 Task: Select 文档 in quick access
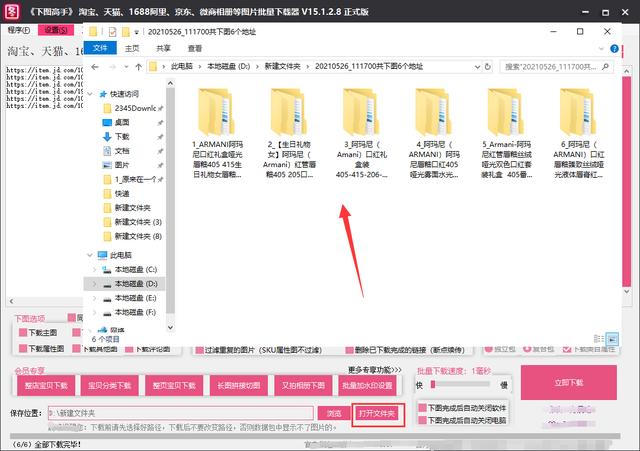click(x=122, y=151)
